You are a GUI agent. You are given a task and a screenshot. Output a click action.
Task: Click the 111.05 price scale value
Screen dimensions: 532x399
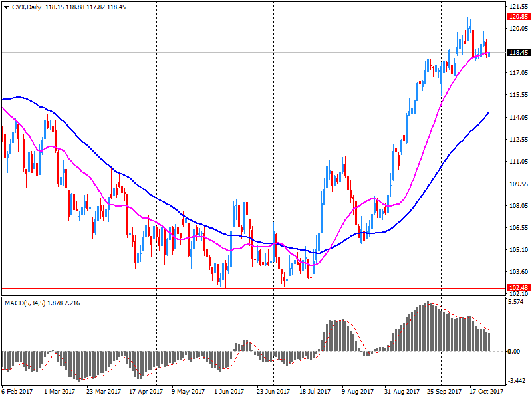[519, 162]
